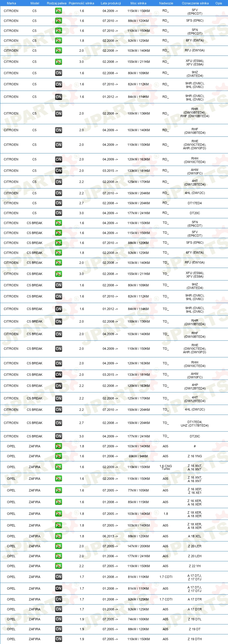Click engine code 'Z 19 DT' in Zafira 88kW row
Viewport: 228px width, 644px height.
click(195, 629)
